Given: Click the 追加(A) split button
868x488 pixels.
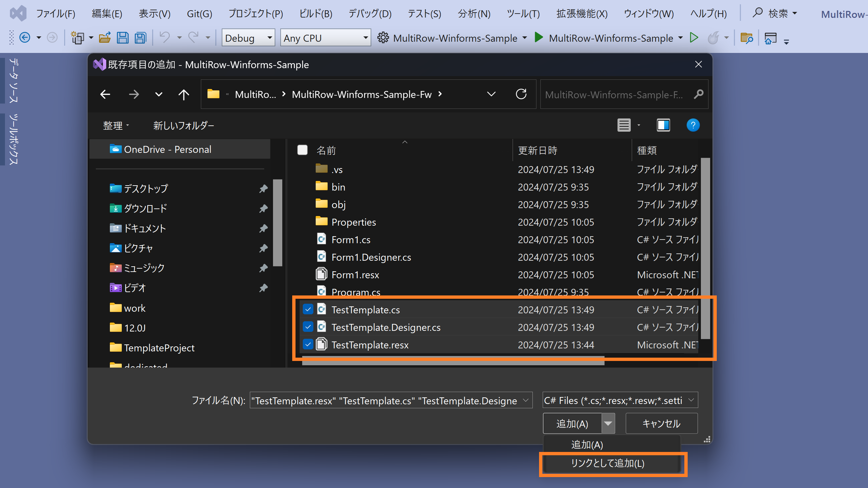Looking at the screenshot, I should tap(572, 423).
